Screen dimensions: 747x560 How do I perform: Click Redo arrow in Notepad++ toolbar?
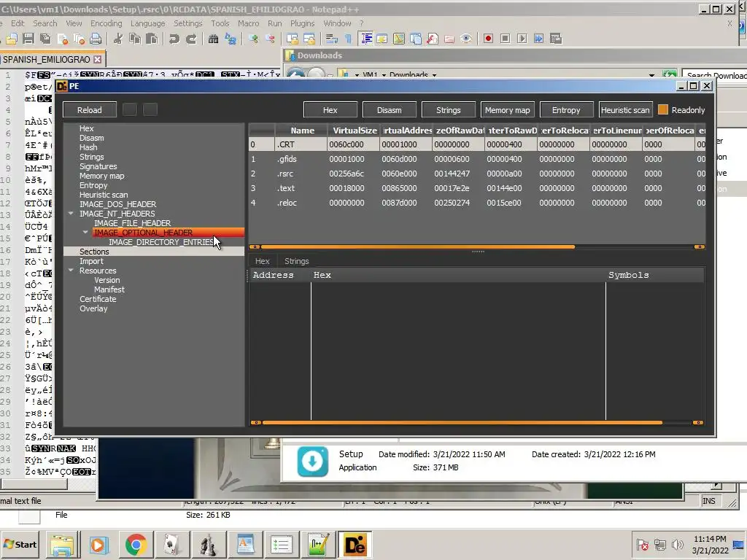[x=191, y=39]
